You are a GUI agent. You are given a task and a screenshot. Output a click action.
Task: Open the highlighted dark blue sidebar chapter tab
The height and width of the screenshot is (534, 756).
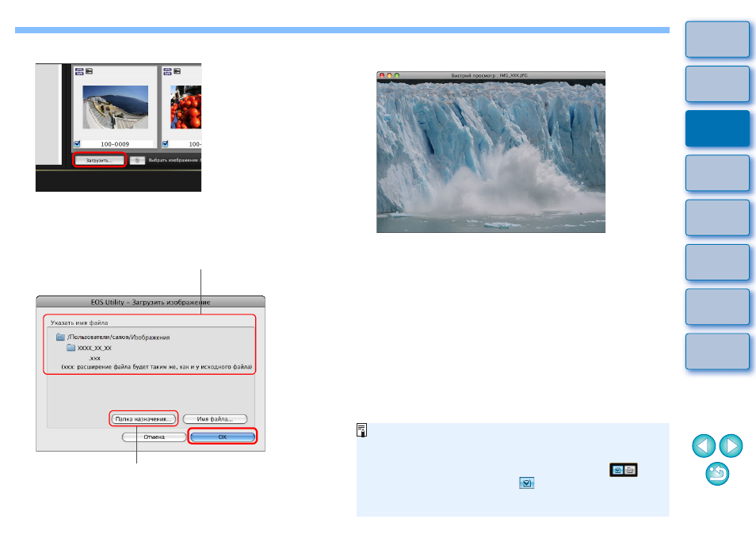click(x=717, y=128)
